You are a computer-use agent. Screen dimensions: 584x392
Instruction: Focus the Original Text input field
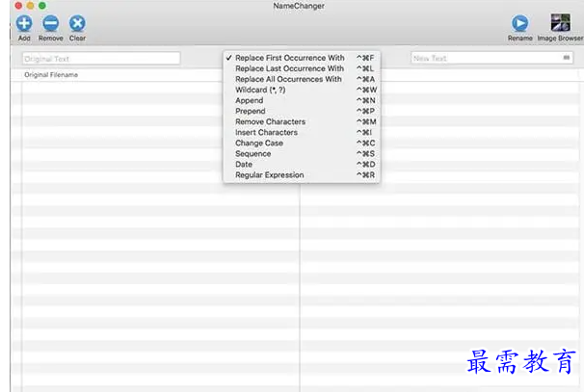click(101, 59)
